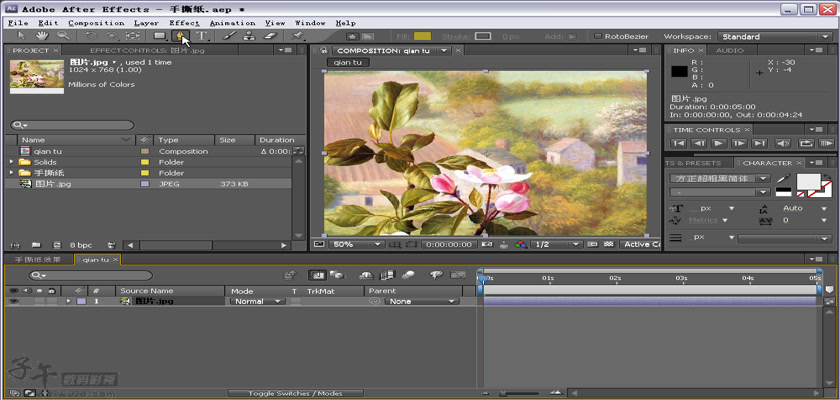Select the Clone Stamp tool
Viewport: 840px width, 400px height.
point(249,36)
